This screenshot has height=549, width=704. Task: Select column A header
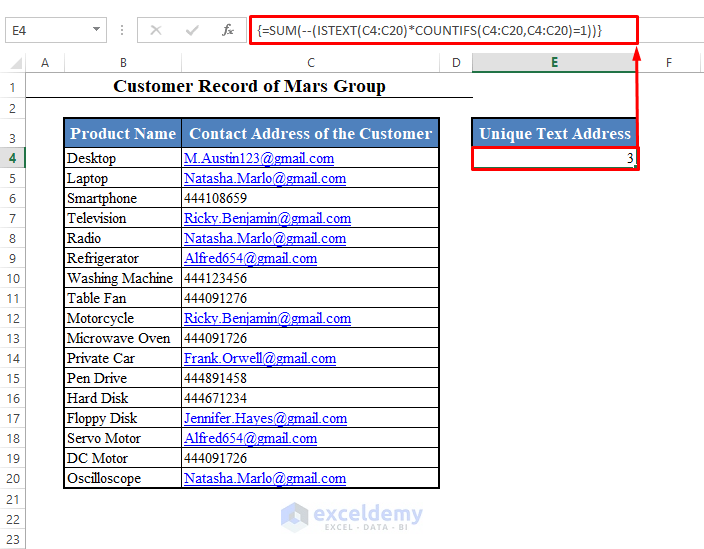45,63
